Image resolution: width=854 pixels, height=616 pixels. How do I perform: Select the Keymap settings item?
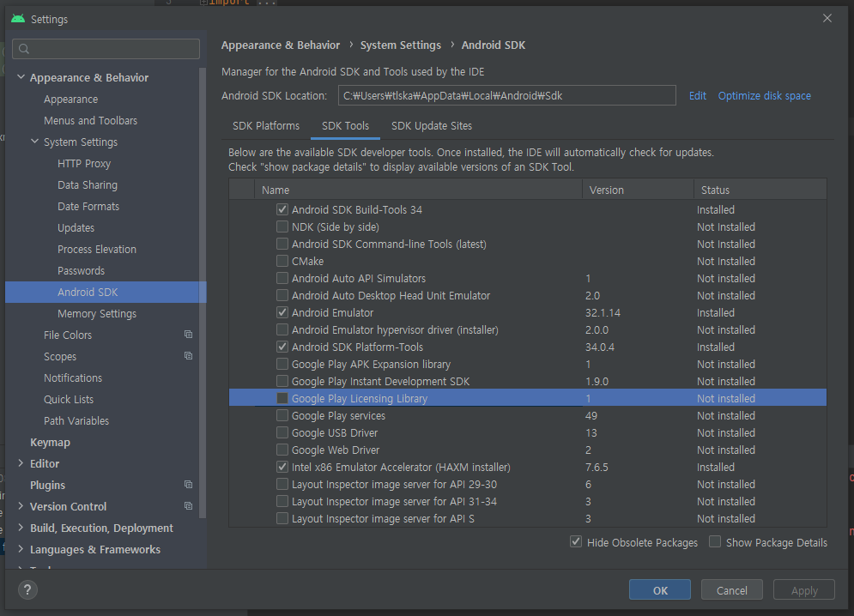click(x=50, y=442)
